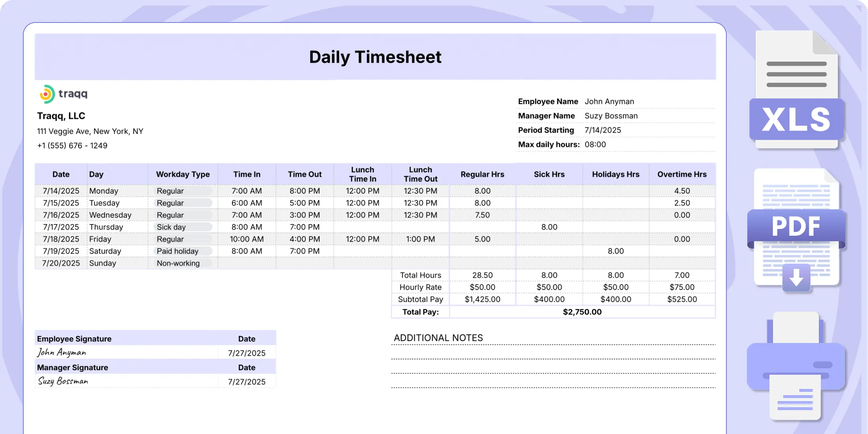Image resolution: width=868 pixels, height=434 pixels.
Task: Click the Workday Type column header
Action: tap(183, 174)
